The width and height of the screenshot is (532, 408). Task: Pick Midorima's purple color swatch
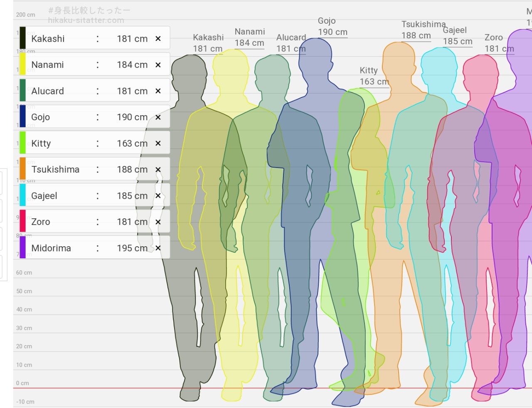(23, 248)
